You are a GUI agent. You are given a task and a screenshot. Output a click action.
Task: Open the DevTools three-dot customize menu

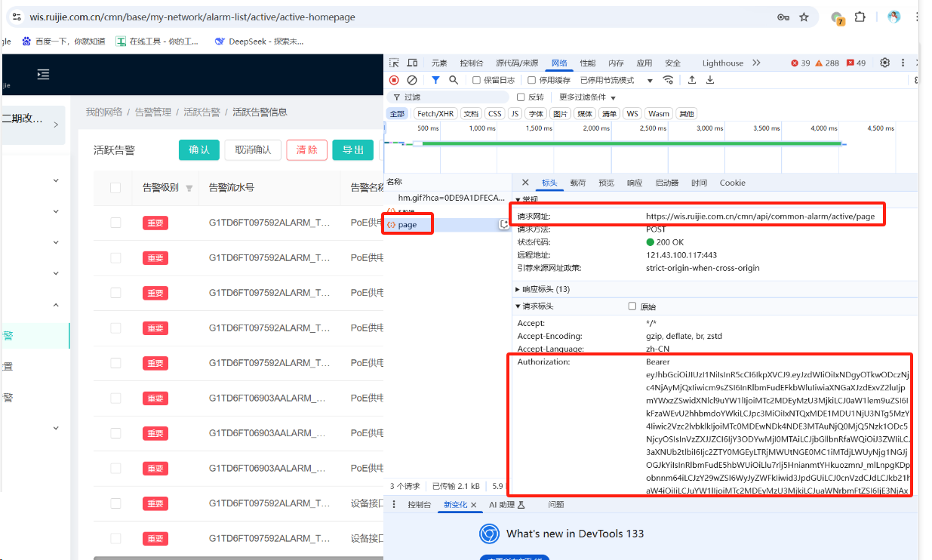[x=903, y=63]
